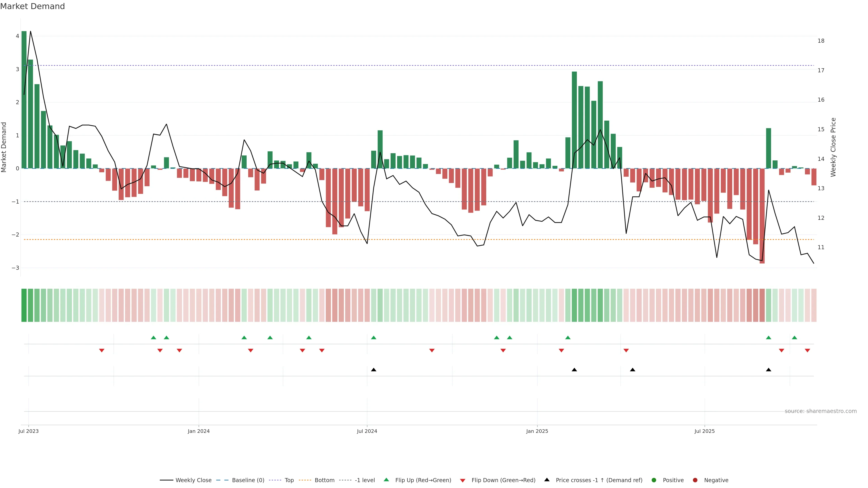Click the Market Demand chart title
The image size is (868, 488).
32,6
